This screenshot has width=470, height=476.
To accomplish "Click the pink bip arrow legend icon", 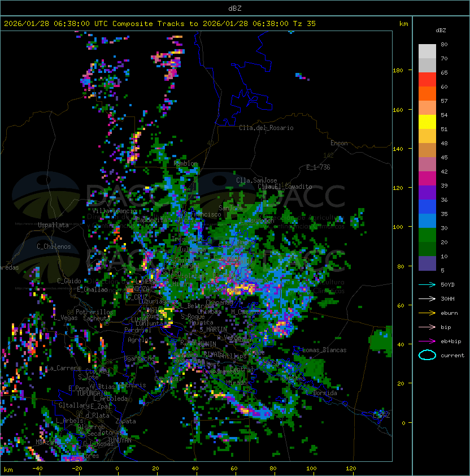I will (427, 327).
